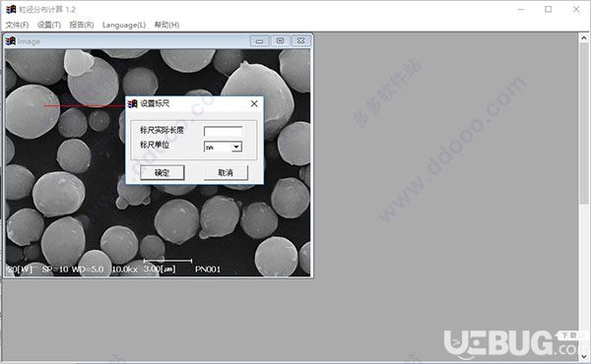Click the 标尺单位 label
Image resolution: width=591 pixels, height=364 pixels.
[155, 145]
